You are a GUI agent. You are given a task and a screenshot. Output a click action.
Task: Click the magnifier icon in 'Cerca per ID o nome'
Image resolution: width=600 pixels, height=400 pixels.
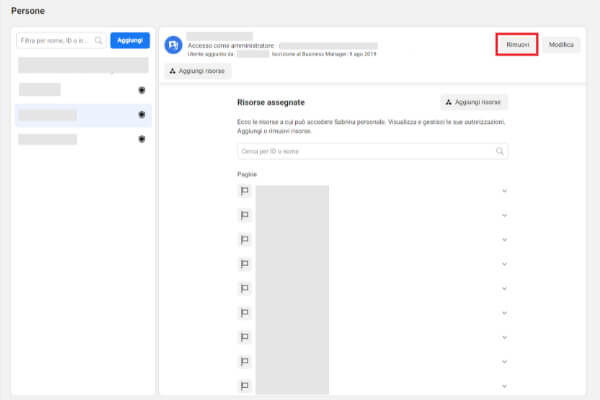pos(500,152)
